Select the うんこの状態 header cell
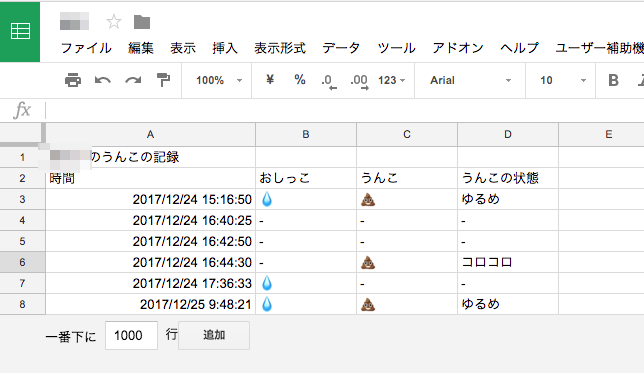 click(508, 178)
